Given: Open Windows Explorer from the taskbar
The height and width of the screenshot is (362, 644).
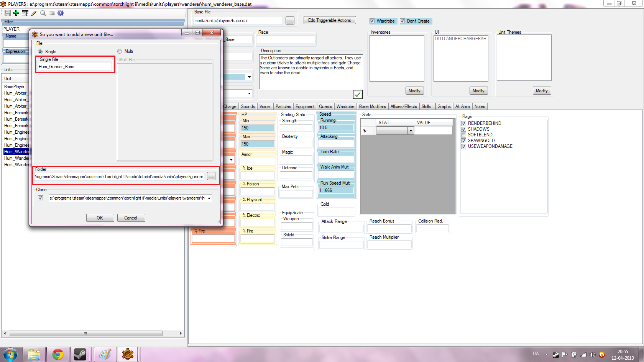Looking at the screenshot, I should (x=34, y=354).
